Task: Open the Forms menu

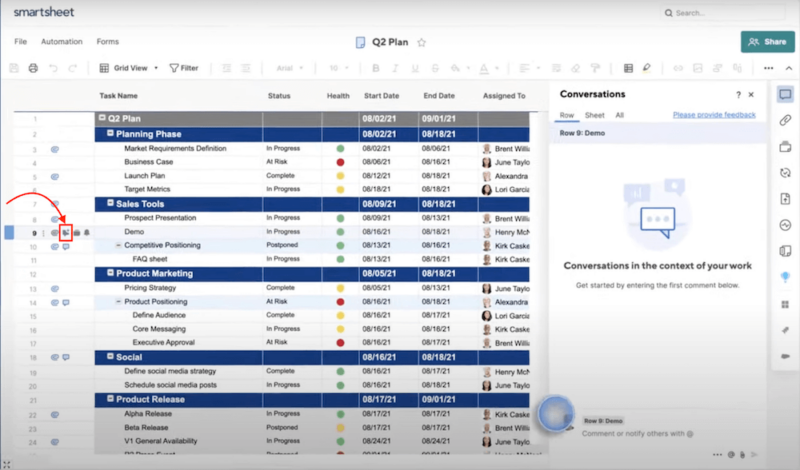Action: point(108,42)
